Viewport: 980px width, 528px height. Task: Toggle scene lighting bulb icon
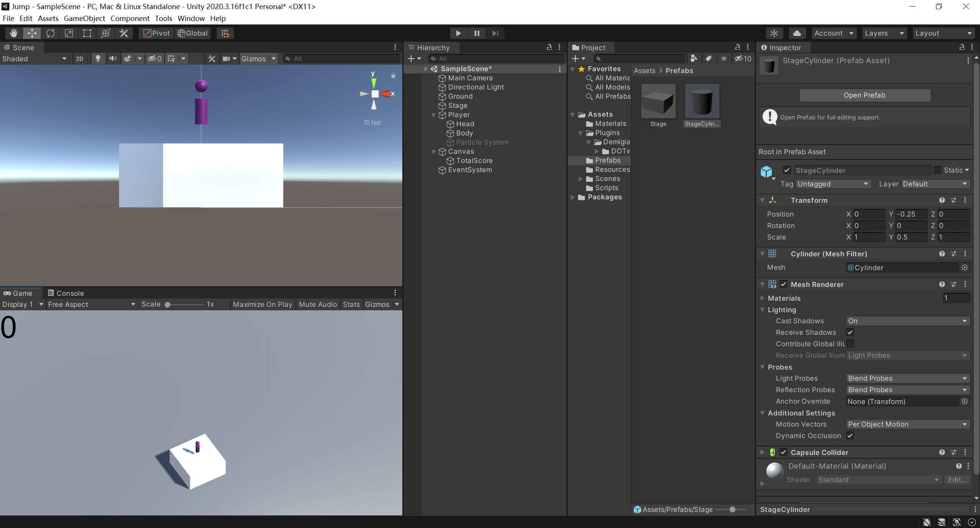coord(98,59)
